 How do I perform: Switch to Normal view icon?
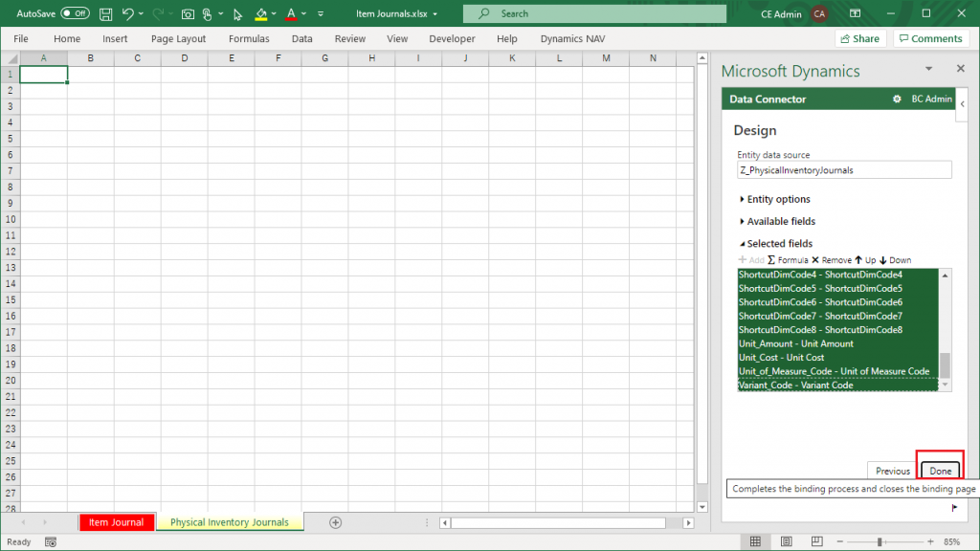coord(755,541)
